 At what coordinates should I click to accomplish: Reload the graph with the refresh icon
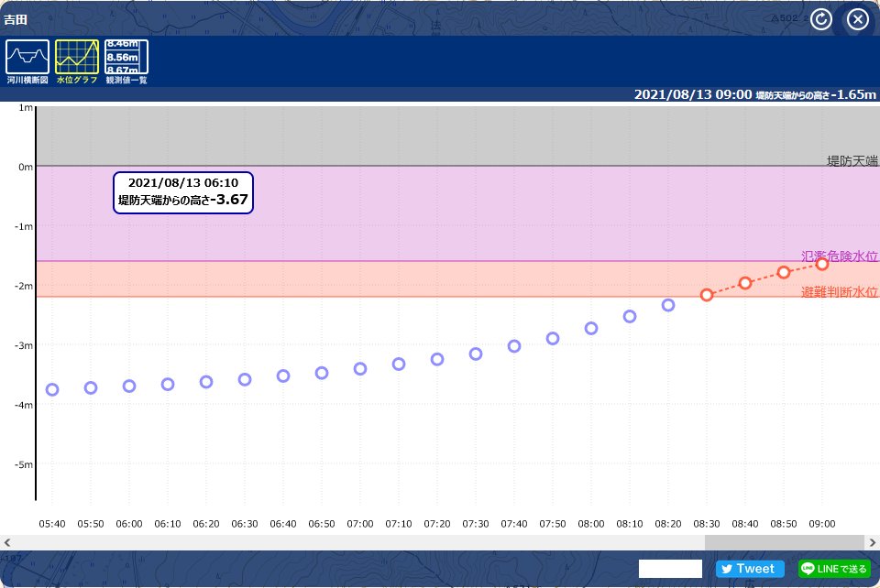(x=821, y=19)
